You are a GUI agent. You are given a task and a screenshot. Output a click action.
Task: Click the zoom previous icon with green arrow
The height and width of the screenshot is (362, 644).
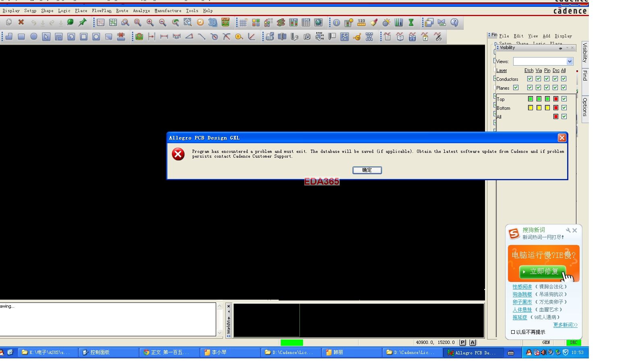tap(175, 23)
